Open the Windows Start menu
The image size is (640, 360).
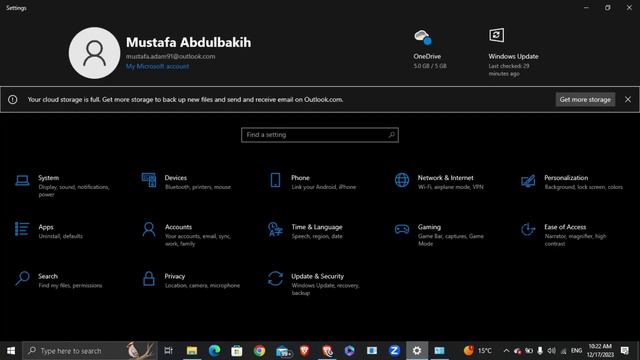pyautogui.click(x=11, y=351)
